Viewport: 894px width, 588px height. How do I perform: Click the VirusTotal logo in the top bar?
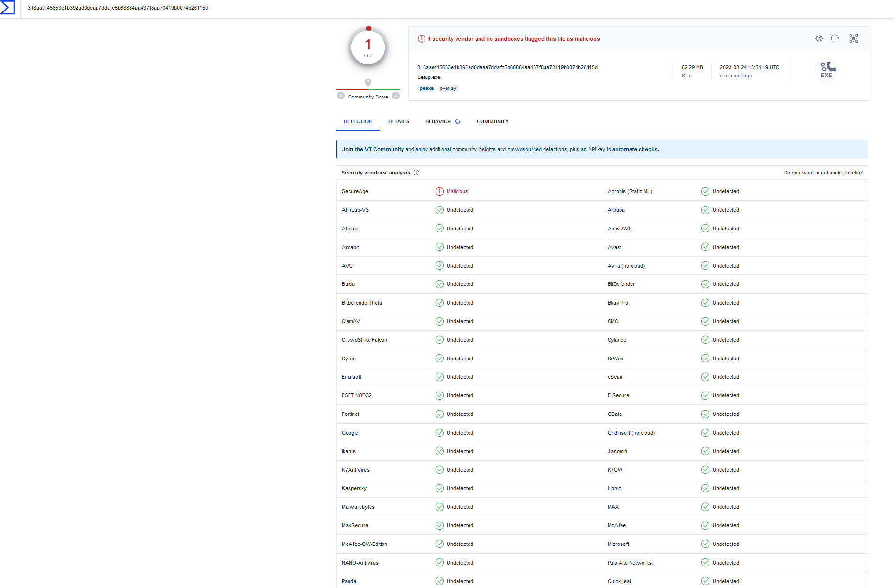point(8,8)
